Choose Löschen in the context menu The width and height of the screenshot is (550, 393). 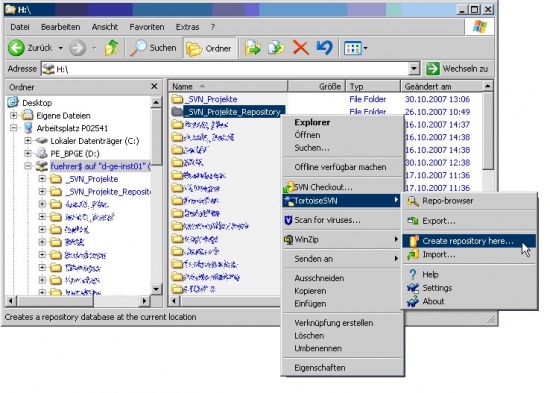coord(309,336)
